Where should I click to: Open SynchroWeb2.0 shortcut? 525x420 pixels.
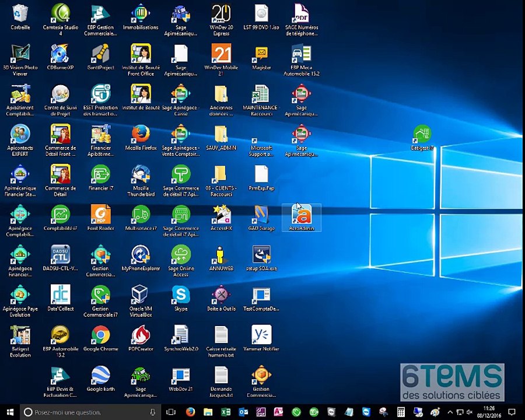[181, 338]
